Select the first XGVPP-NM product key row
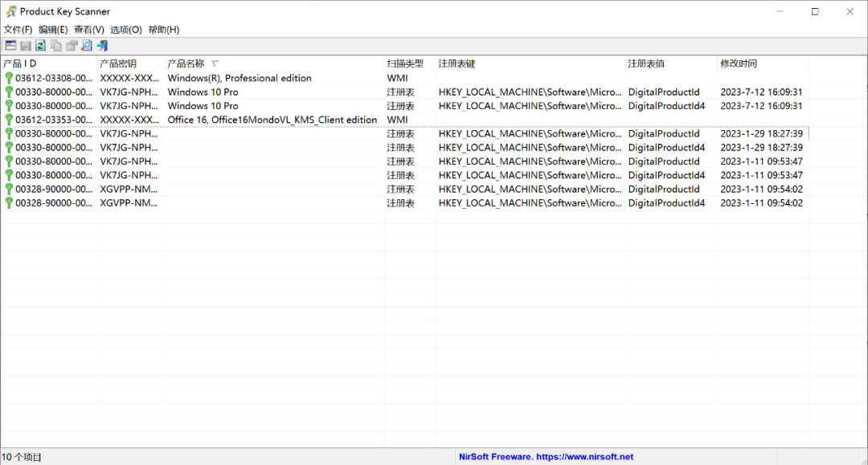 129,190
